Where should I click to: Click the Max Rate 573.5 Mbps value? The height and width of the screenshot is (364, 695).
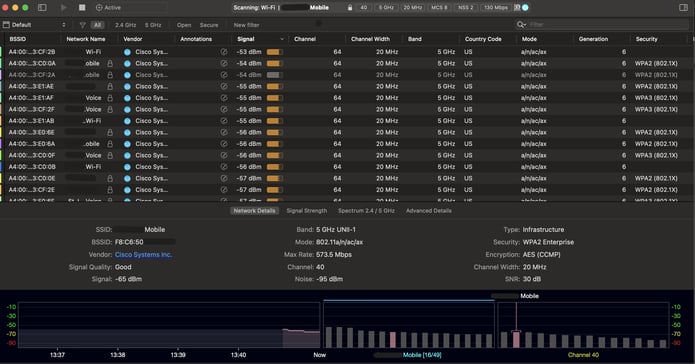point(334,254)
